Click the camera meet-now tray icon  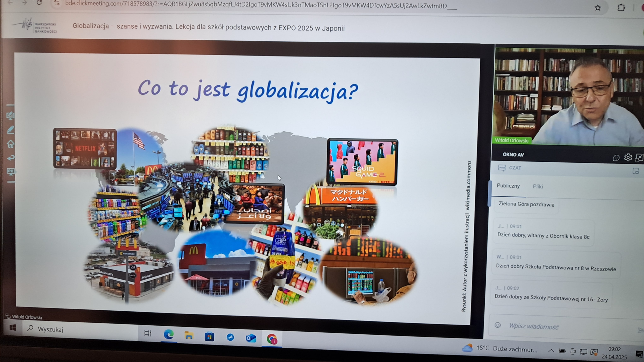click(x=573, y=351)
